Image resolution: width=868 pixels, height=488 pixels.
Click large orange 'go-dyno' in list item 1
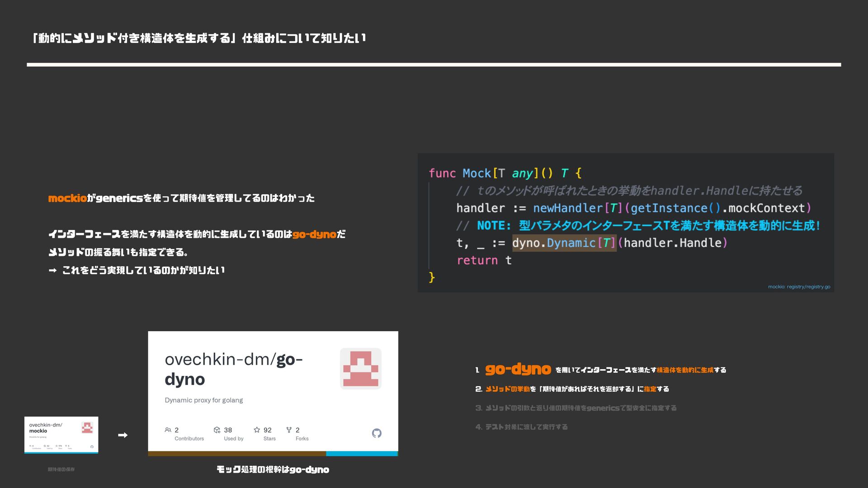pyautogui.click(x=518, y=370)
